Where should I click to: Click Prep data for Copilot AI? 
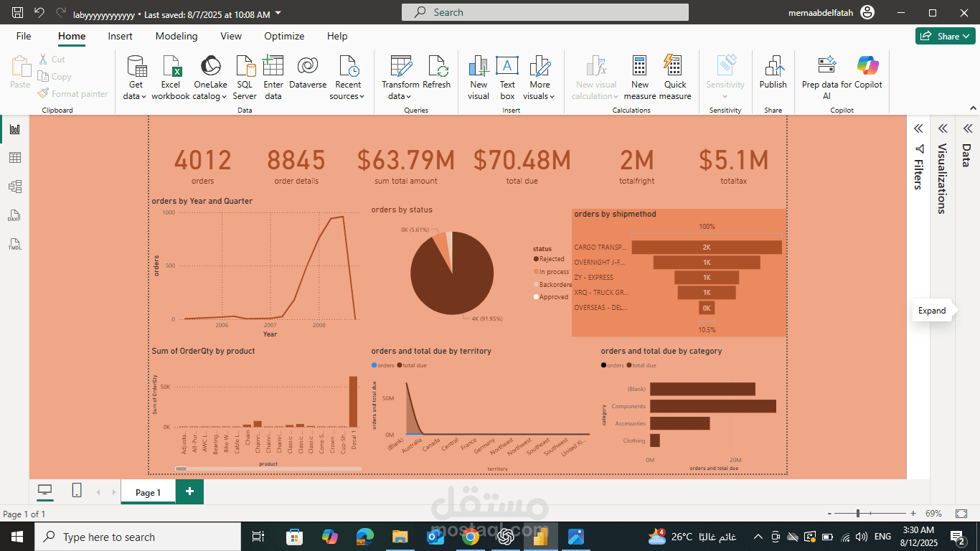click(826, 77)
